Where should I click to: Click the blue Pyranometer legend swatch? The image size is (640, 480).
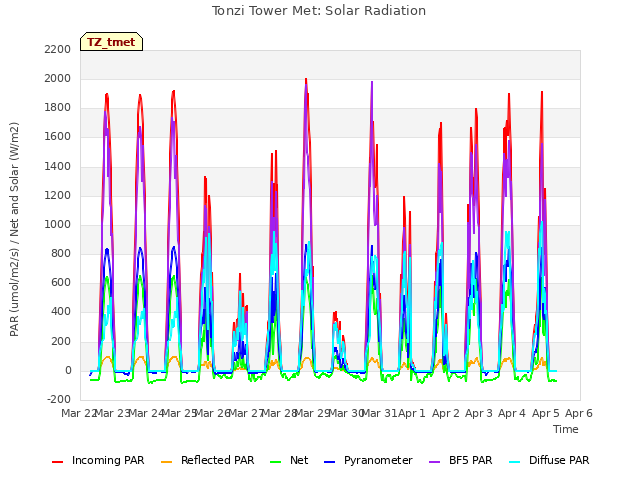coord(329,462)
